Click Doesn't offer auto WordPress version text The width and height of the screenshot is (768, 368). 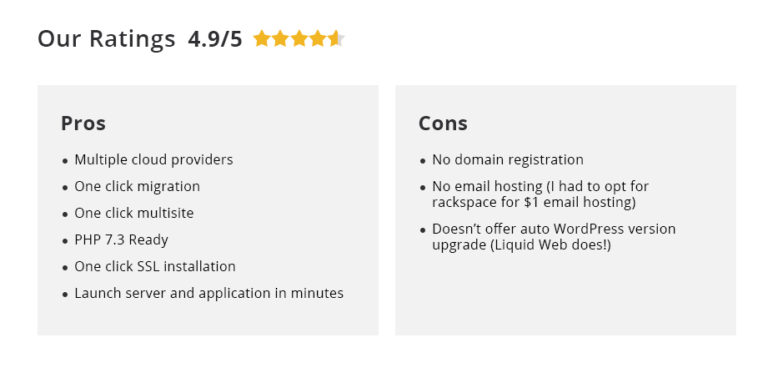[554, 229]
